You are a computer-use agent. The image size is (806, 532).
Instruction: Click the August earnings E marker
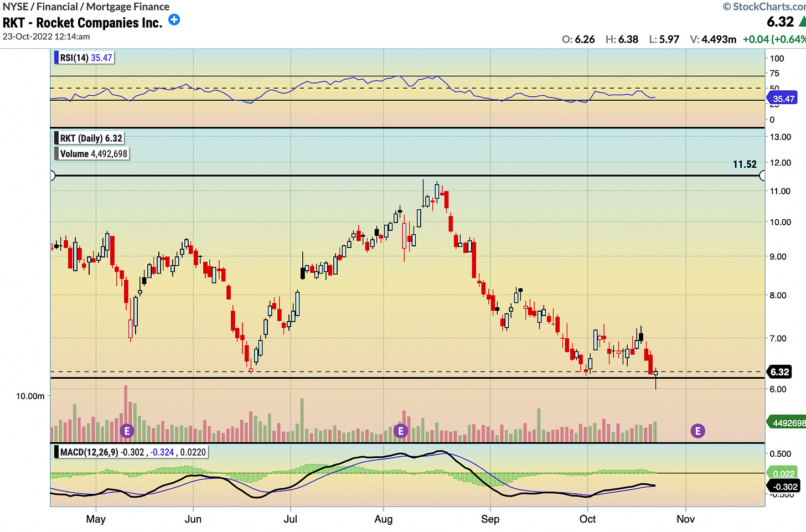click(401, 431)
